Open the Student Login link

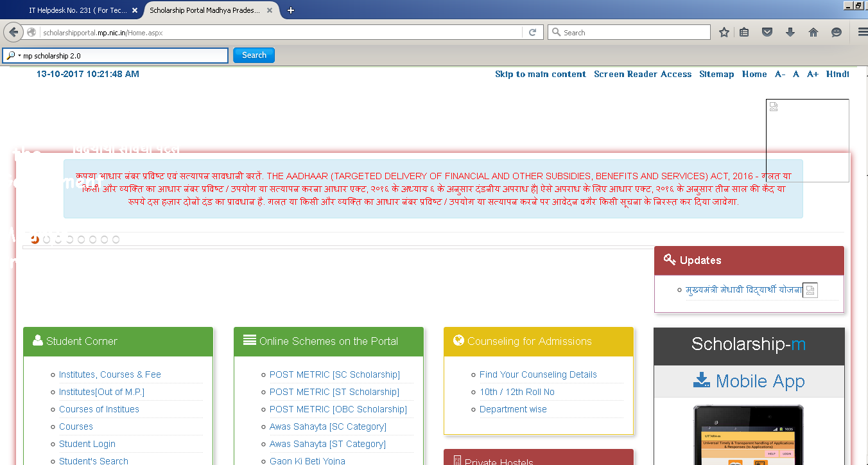(x=87, y=444)
